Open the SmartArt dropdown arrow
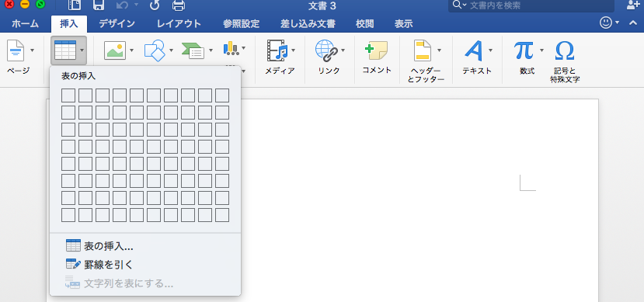The width and height of the screenshot is (644, 302). point(211,51)
